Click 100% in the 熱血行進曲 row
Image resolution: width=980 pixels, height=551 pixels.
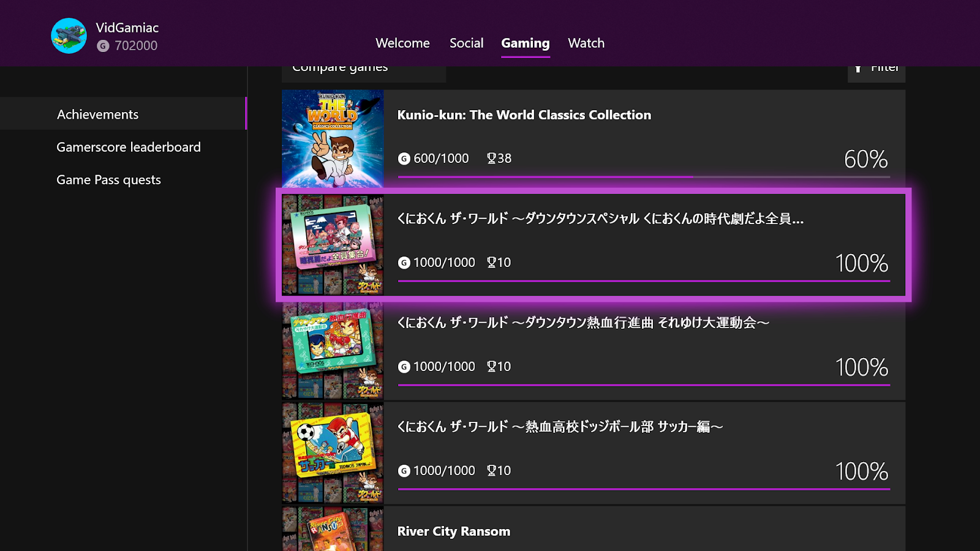pyautogui.click(x=862, y=367)
